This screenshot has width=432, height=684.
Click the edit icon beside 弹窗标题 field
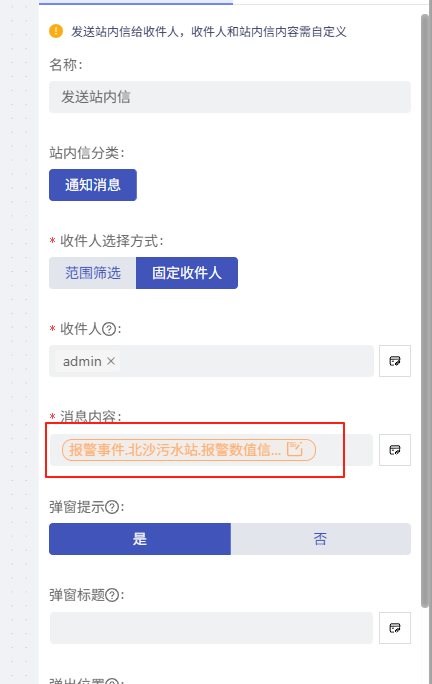click(394, 628)
